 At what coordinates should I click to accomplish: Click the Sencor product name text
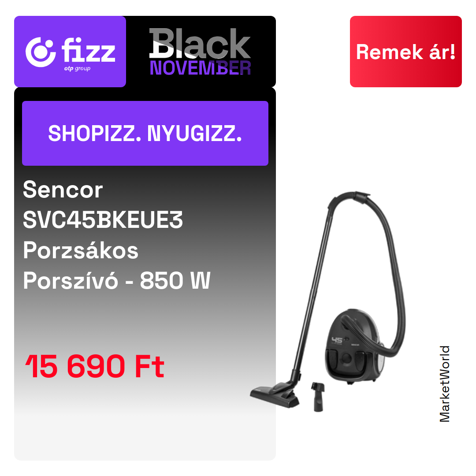pos(63,190)
